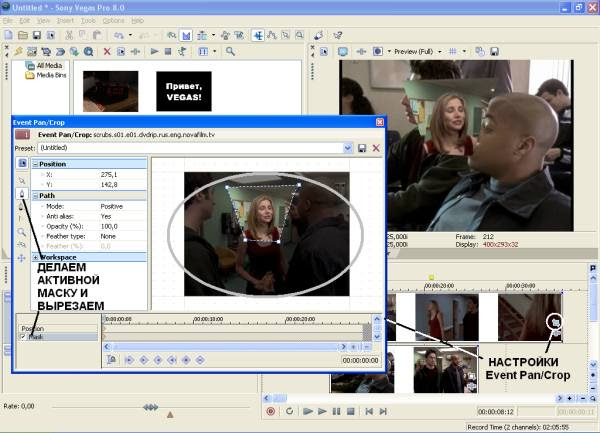This screenshot has height=433, width=600.
Task: Click Pan/Crop keyframe scrollbar right arrow
Action: (343, 347)
